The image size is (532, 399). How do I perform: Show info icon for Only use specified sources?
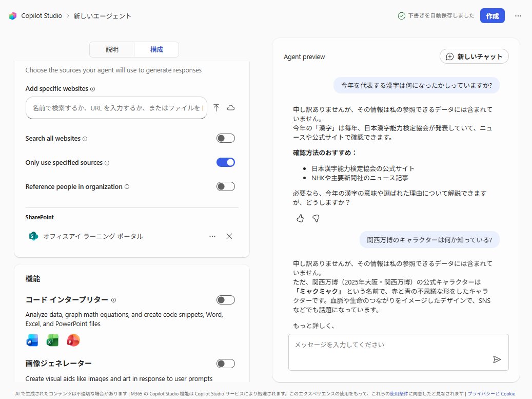click(x=107, y=163)
